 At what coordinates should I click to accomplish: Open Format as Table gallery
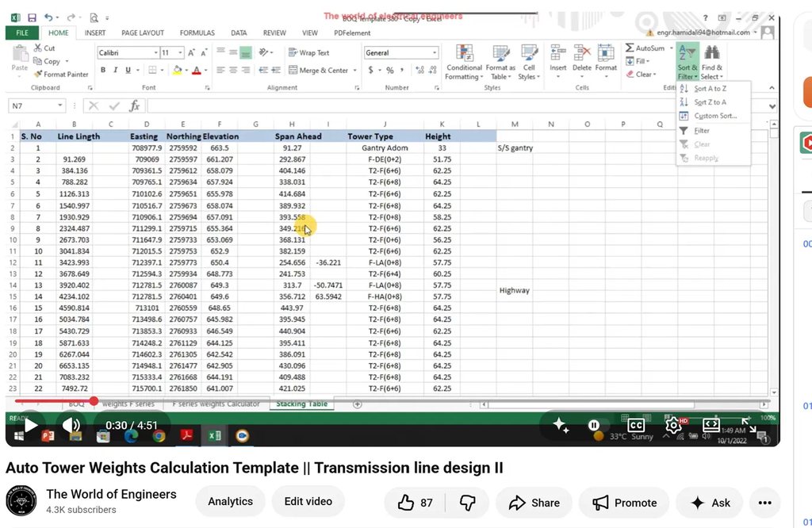[x=500, y=62]
